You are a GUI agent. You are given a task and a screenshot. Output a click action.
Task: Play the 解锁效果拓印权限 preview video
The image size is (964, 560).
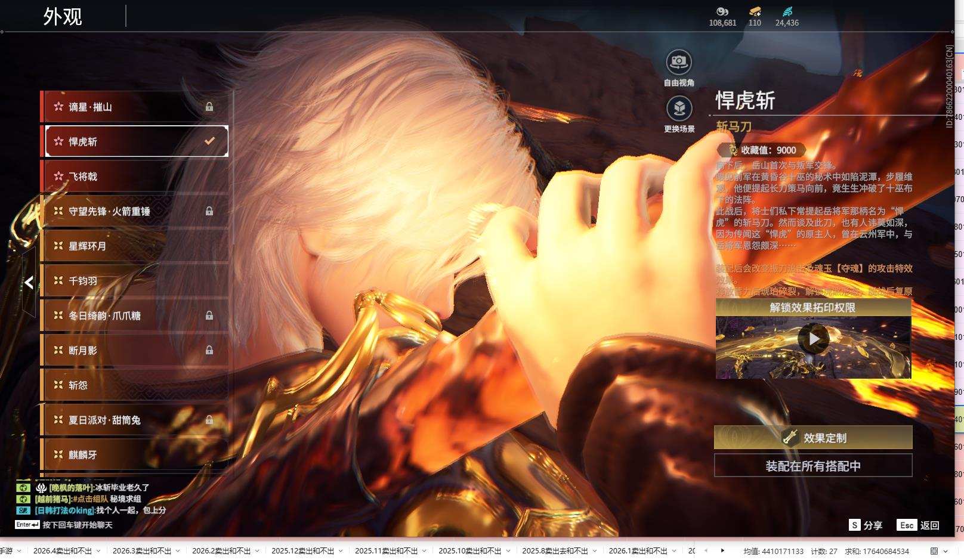click(813, 339)
